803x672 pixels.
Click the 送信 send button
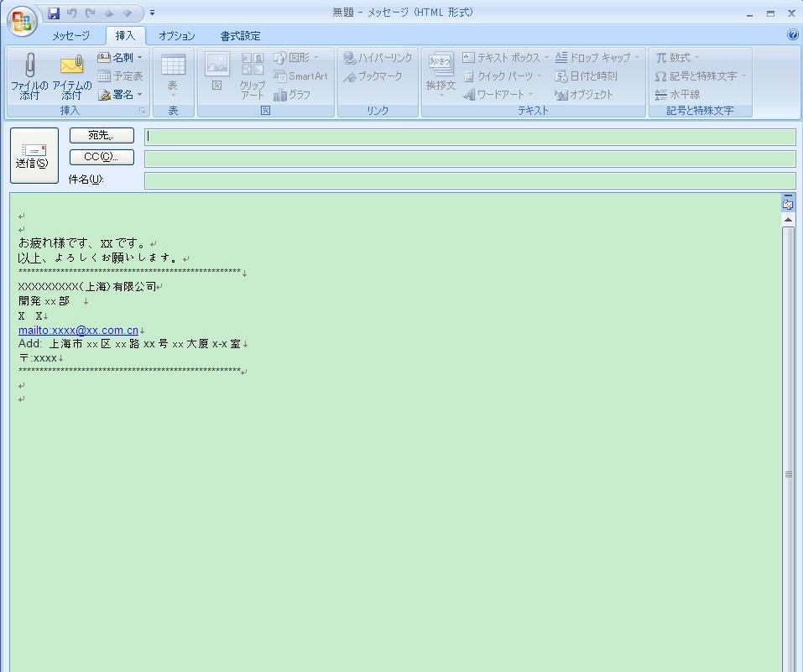pyautogui.click(x=33, y=155)
